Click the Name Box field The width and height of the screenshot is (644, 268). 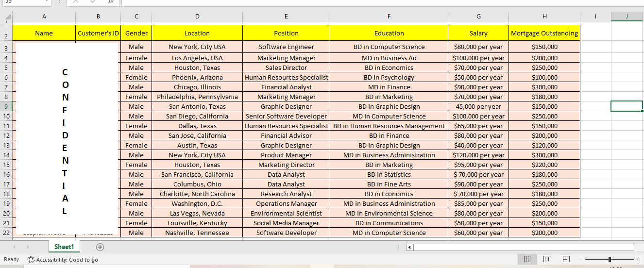(26, 2)
